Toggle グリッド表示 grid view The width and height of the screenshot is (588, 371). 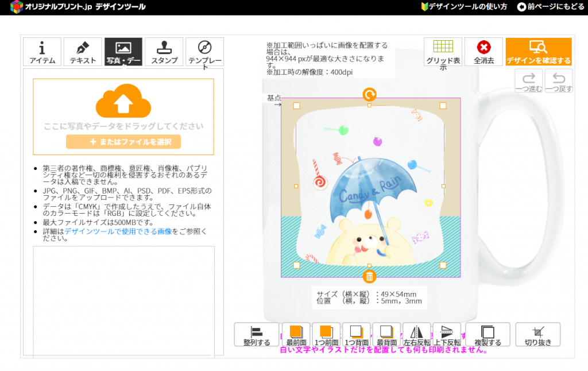443,52
